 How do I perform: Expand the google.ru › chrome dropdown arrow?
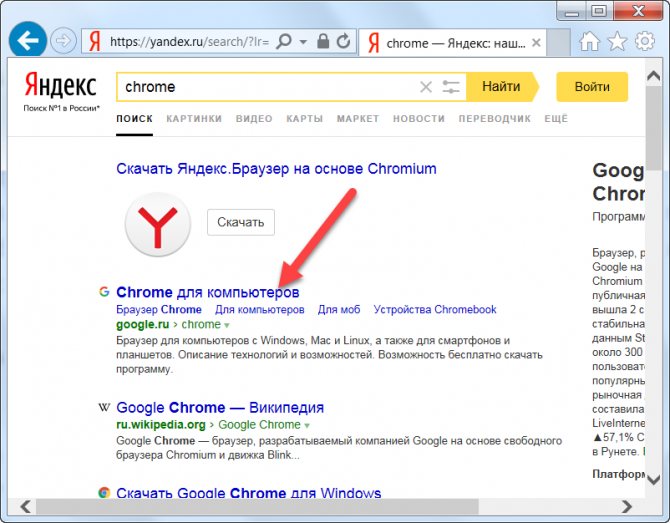click(x=227, y=325)
